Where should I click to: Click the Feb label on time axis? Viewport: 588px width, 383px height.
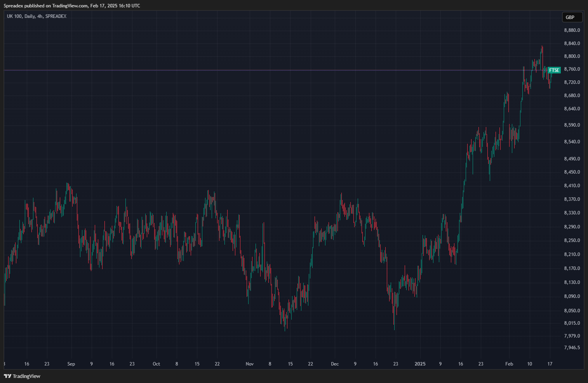tap(509, 364)
